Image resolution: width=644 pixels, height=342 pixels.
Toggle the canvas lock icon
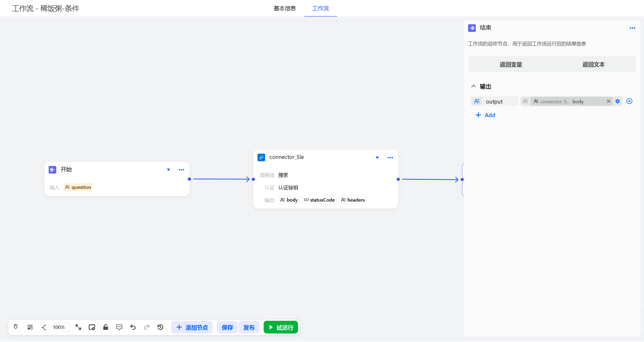coord(106,327)
